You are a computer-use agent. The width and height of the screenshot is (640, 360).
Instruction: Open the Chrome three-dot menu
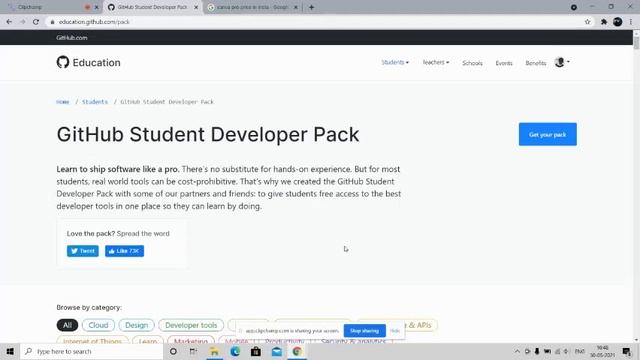point(631,22)
